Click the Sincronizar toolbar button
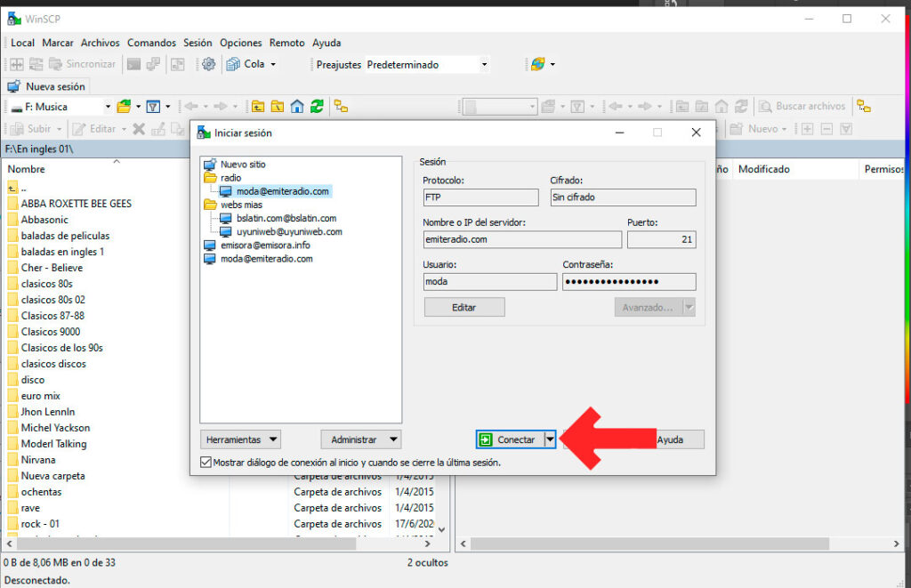The width and height of the screenshot is (911, 588). coord(83,64)
